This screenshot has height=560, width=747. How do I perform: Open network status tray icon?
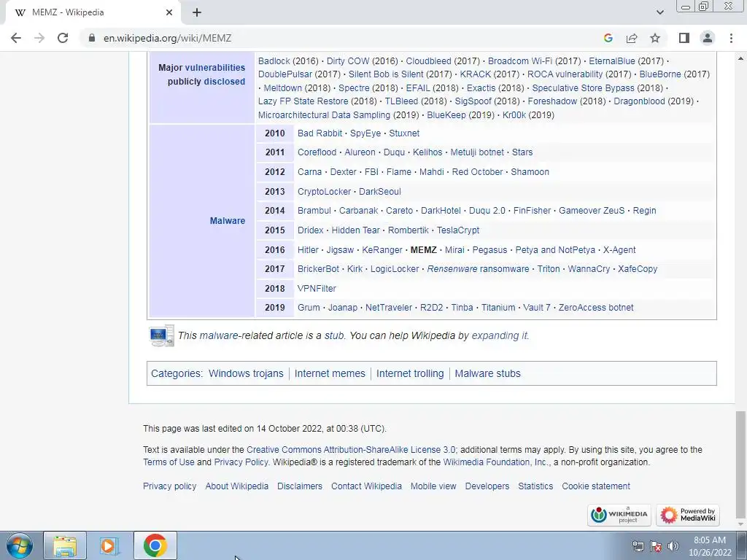[x=638, y=546]
